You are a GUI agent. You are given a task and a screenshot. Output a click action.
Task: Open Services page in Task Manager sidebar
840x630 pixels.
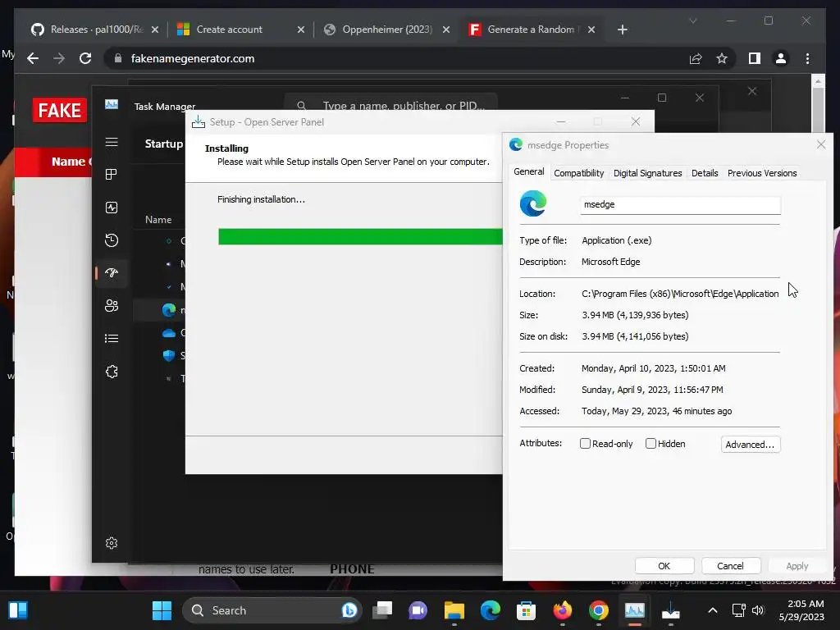(x=112, y=372)
